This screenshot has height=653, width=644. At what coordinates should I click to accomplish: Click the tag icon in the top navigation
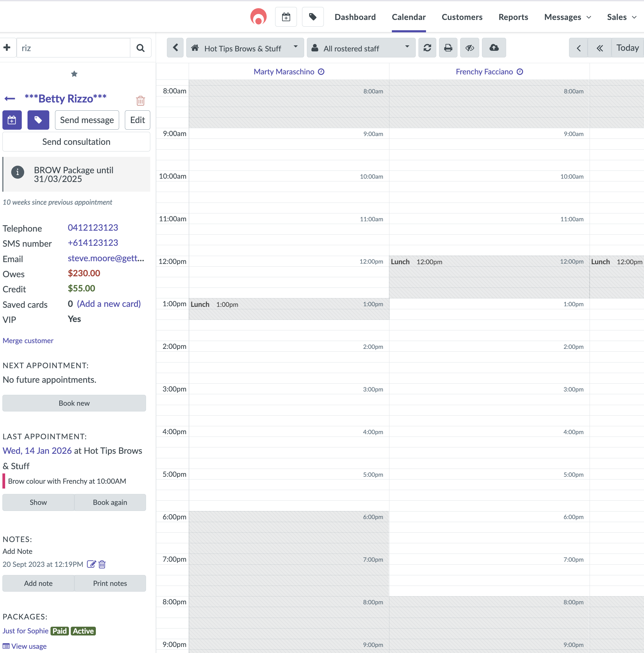click(x=312, y=17)
